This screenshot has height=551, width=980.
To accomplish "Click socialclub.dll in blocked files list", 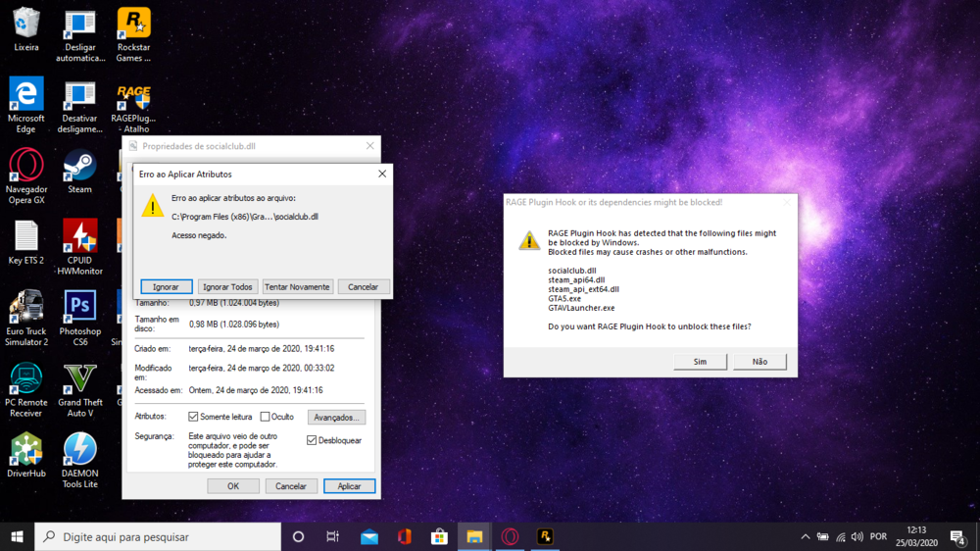I will pyautogui.click(x=572, y=271).
